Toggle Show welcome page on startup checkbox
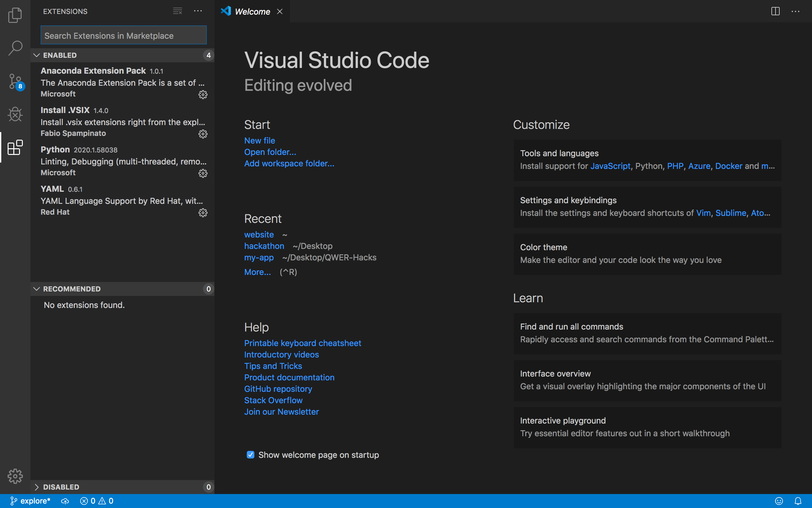 tap(250, 455)
